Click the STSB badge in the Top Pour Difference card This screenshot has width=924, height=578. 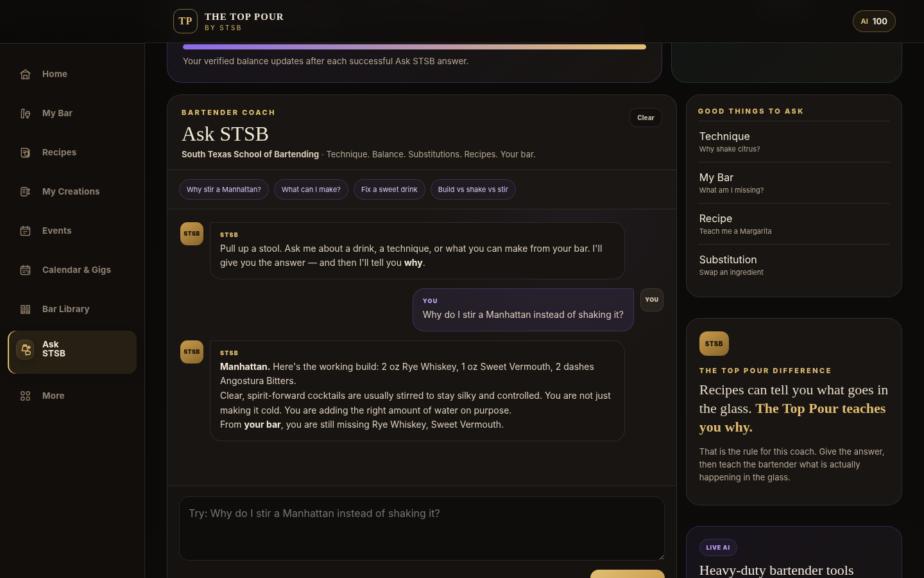pyautogui.click(x=714, y=344)
